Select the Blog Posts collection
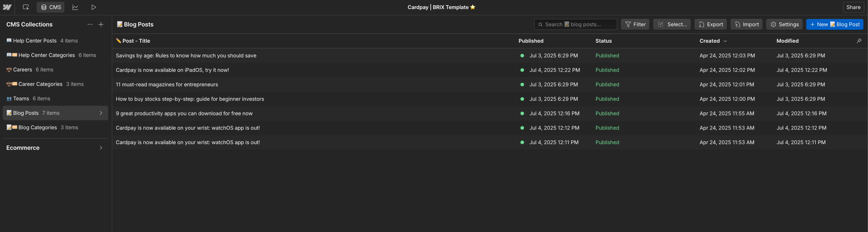 click(x=55, y=113)
